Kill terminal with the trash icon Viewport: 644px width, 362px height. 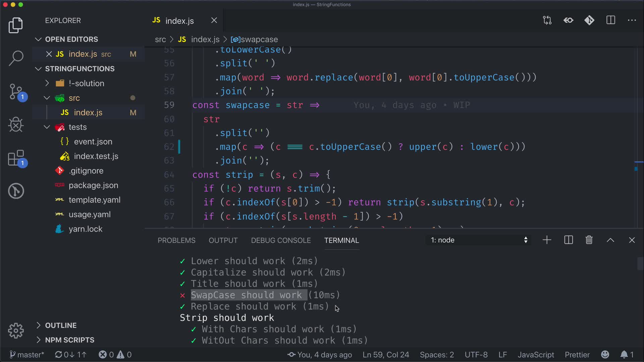589,240
